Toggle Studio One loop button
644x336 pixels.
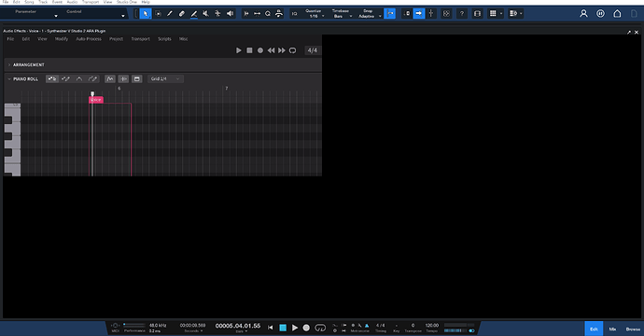tap(320, 328)
